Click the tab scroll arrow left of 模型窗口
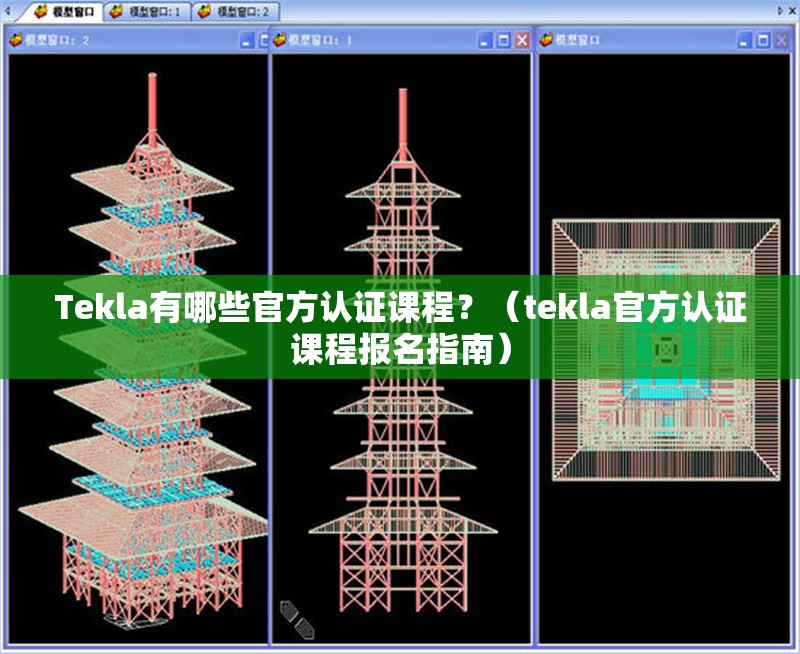800x654 pixels. pyautogui.click(x=7, y=10)
